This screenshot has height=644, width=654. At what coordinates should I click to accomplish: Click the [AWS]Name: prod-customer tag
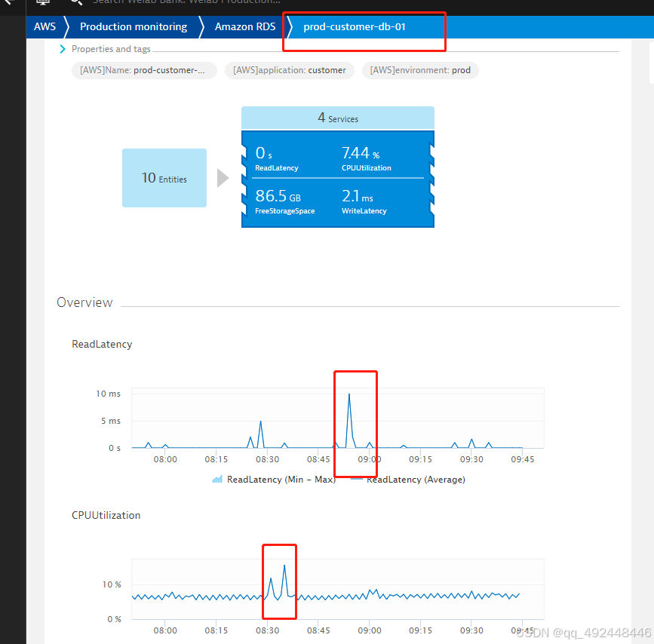point(144,70)
